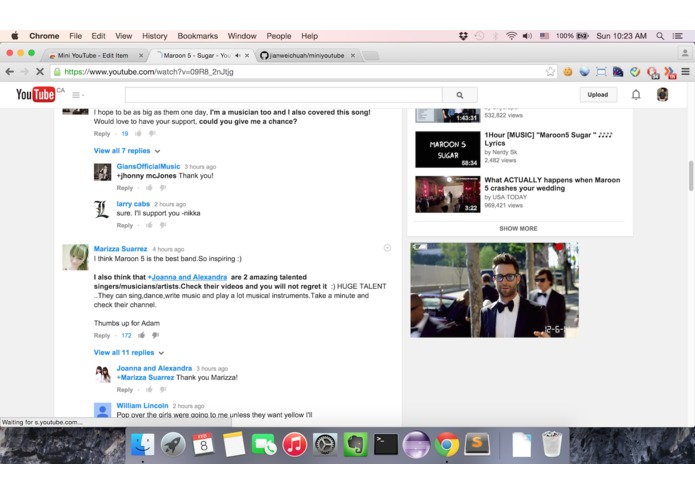695x494 pixels.
Task: Open 'What ACTUALLY happens when Maroon 5' title
Action: click(x=552, y=184)
